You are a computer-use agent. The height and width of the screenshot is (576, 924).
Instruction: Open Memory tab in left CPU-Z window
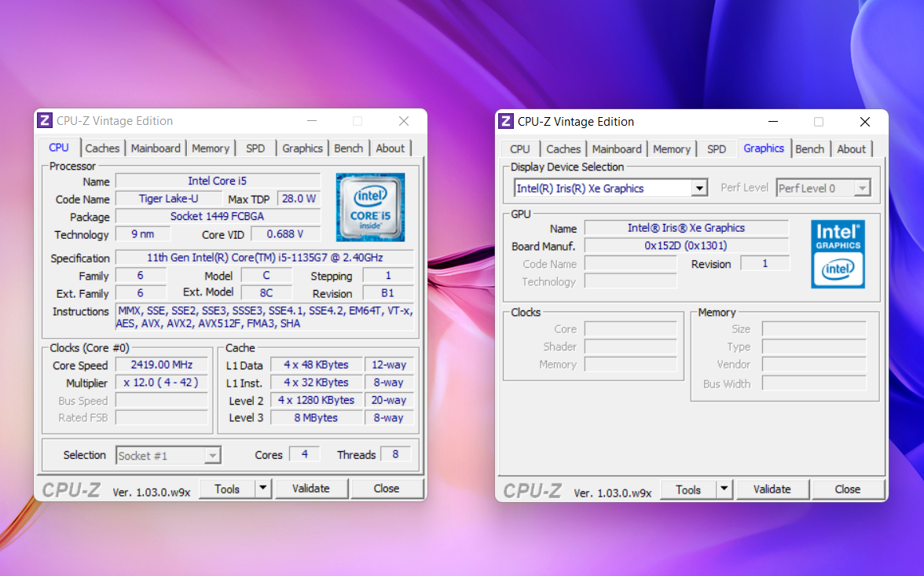click(x=211, y=149)
